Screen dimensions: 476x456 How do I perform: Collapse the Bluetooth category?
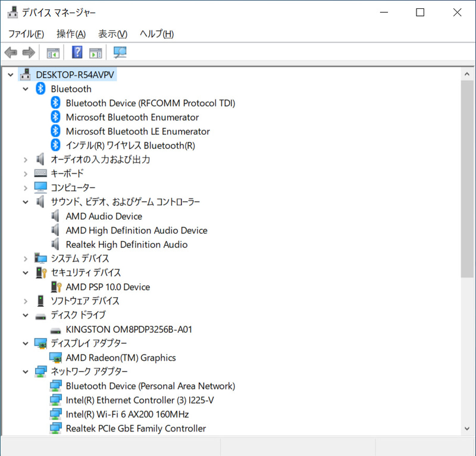point(25,89)
